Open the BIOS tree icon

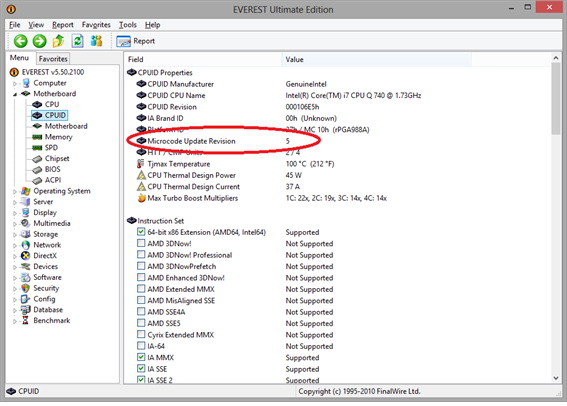click(x=37, y=170)
